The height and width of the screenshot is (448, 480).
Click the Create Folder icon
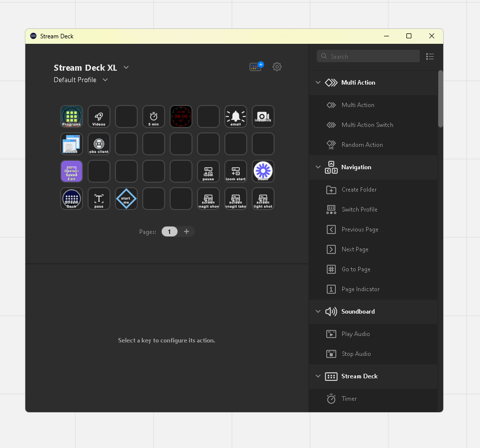pos(331,190)
